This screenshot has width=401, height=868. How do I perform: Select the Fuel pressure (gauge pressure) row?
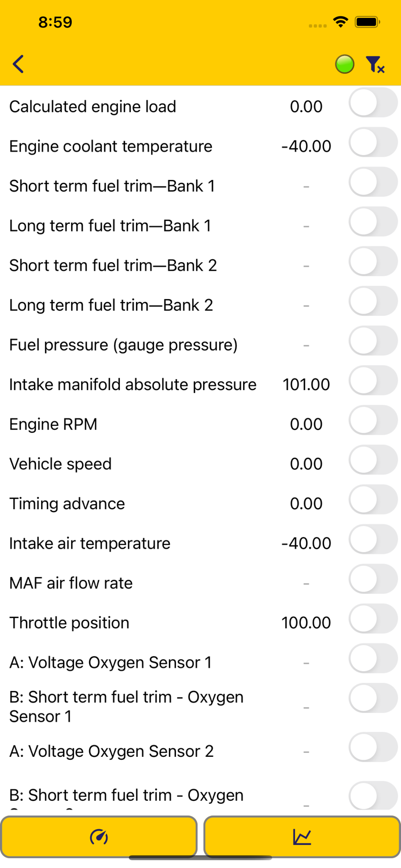(x=124, y=344)
